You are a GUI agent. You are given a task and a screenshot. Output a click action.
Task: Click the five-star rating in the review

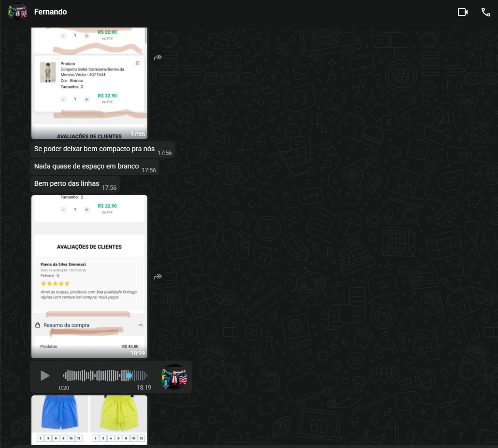click(x=55, y=283)
